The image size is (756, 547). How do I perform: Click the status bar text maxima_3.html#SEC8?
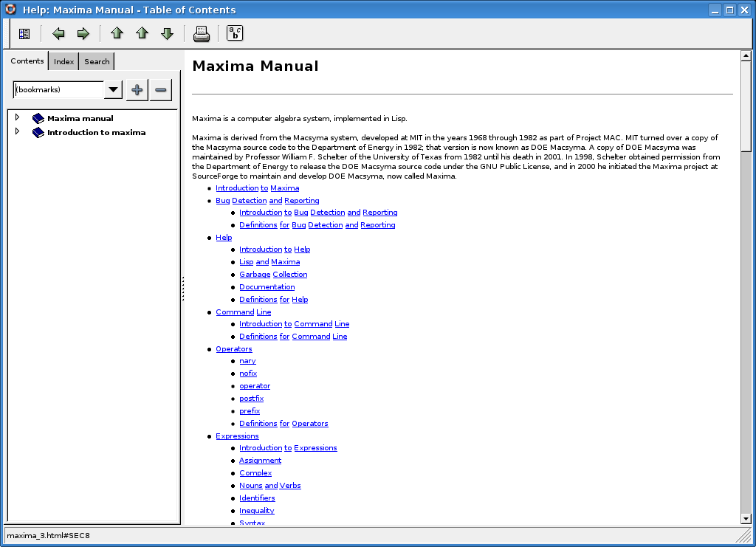coord(48,535)
